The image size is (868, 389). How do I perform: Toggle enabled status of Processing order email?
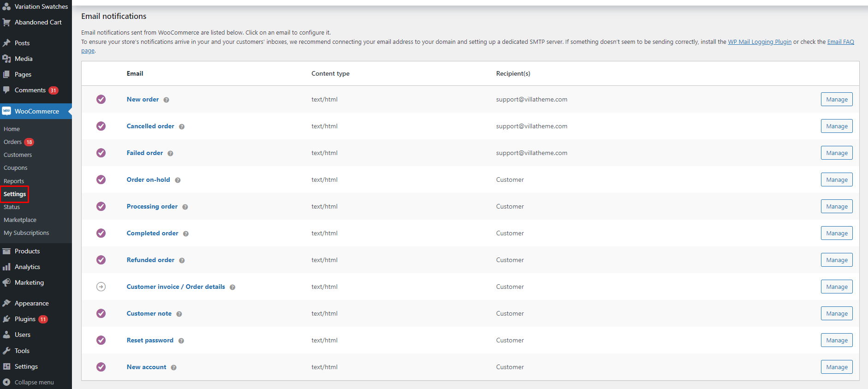click(101, 206)
